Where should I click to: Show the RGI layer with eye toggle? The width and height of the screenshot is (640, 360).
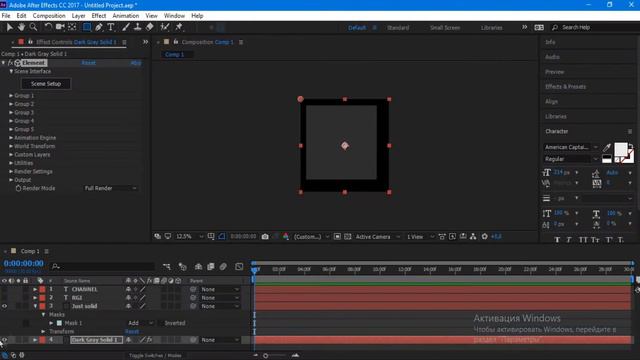4,298
